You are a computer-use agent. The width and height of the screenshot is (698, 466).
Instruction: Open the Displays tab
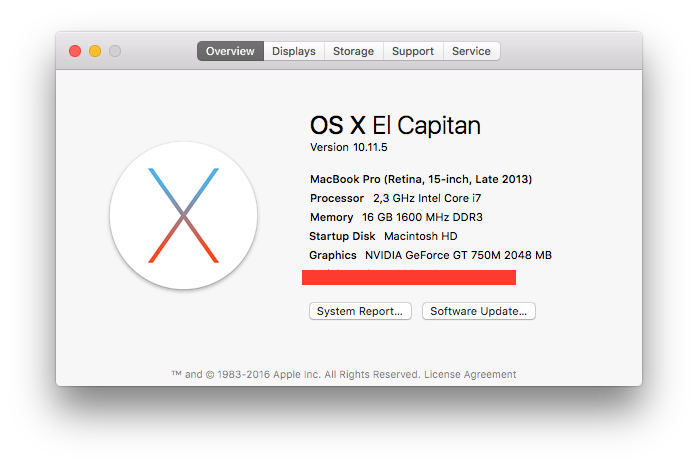tap(294, 51)
